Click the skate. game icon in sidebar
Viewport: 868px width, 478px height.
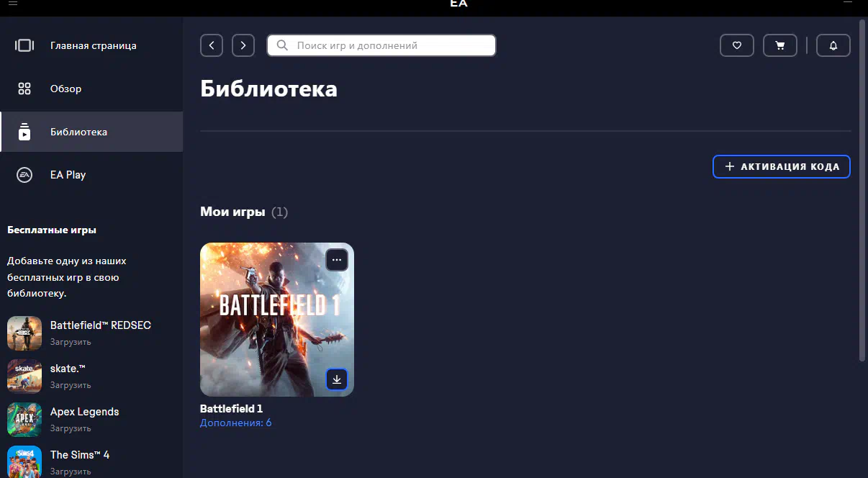coord(24,376)
